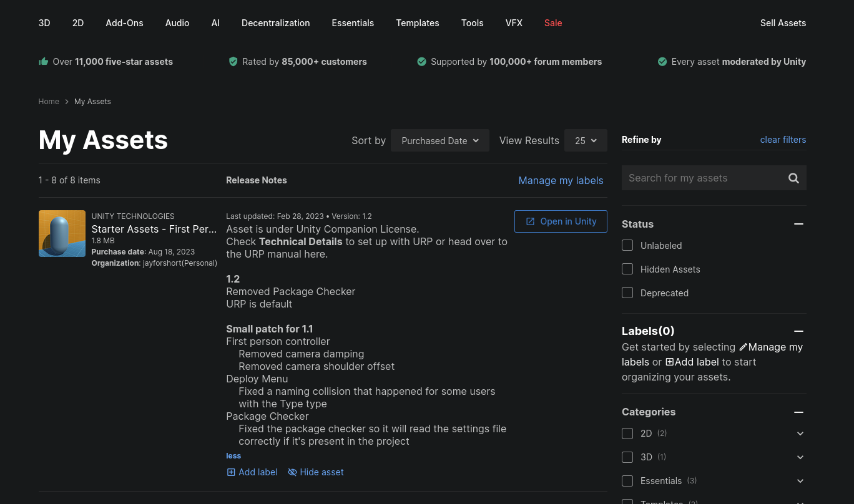Click the breadcrumb chevron after Home
Viewport: 854px width, 504px height.
(x=67, y=102)
